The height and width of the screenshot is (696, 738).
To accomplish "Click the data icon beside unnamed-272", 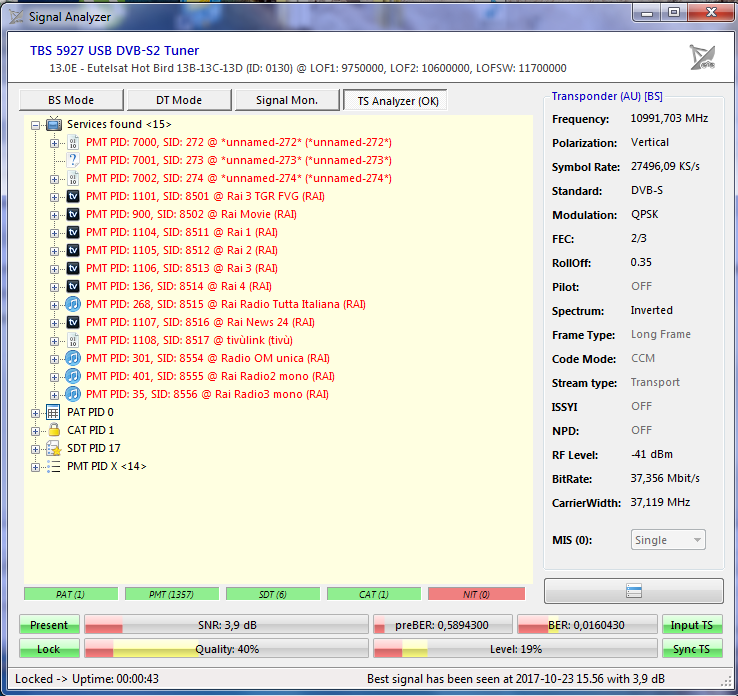I will [73, 142].
